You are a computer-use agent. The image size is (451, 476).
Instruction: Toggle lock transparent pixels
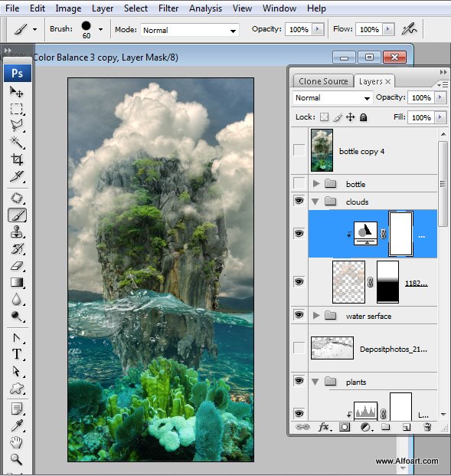(324, 117)
